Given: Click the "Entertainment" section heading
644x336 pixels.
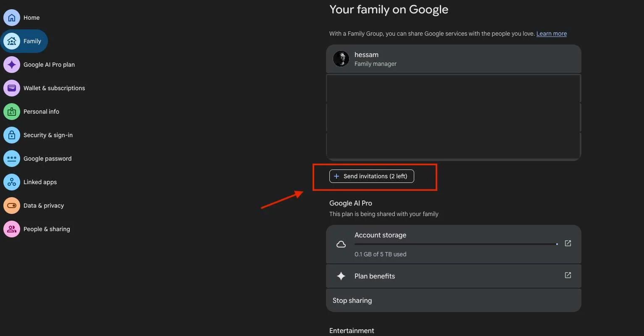Looking at the screenshot, I should coord(352,331).
